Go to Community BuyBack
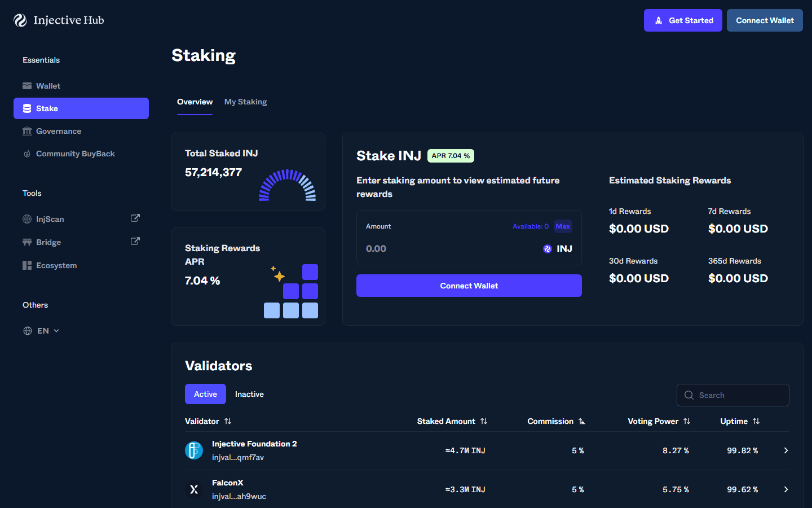Image resolution: width=812 pixels, height=508 pixels. [81, 154]
